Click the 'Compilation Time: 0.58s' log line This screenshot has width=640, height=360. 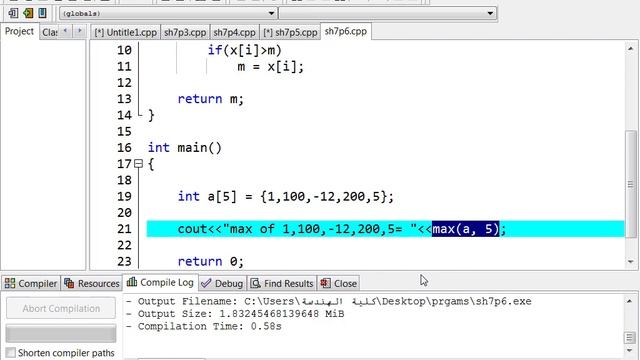tap(204, 327)
